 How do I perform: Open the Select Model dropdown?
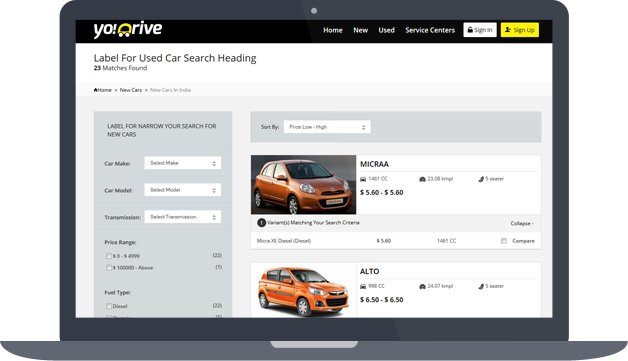tap(183, 190)
